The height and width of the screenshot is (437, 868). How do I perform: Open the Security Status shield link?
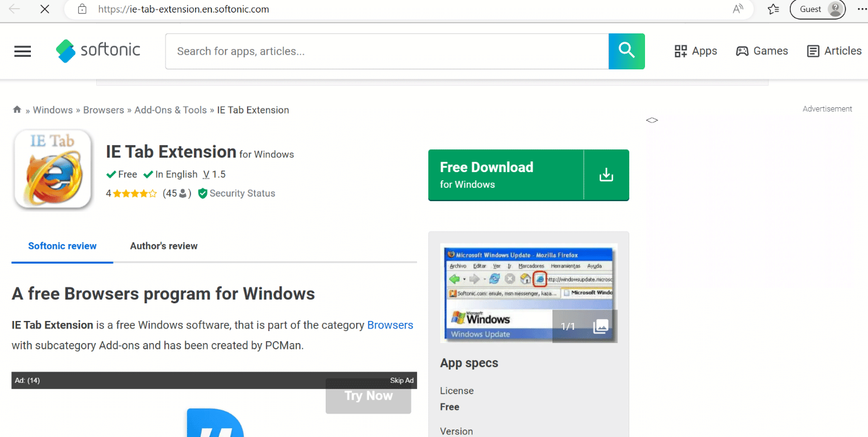[x=236, y=194]
